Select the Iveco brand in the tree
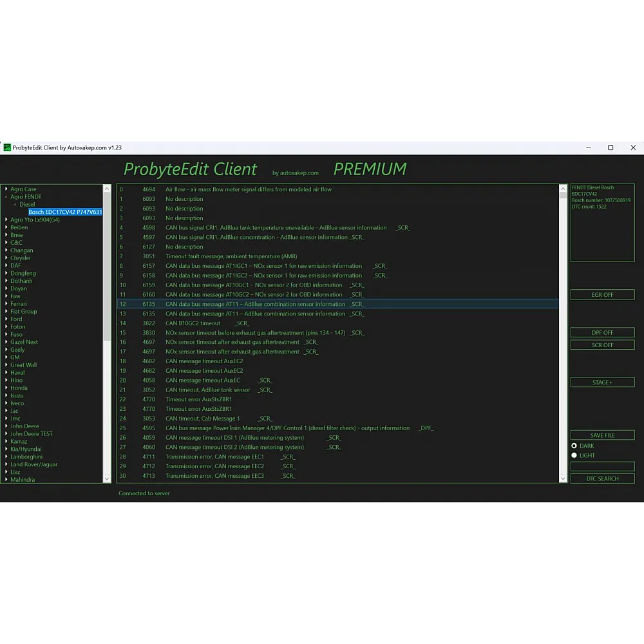 click(x=17, y=403)
